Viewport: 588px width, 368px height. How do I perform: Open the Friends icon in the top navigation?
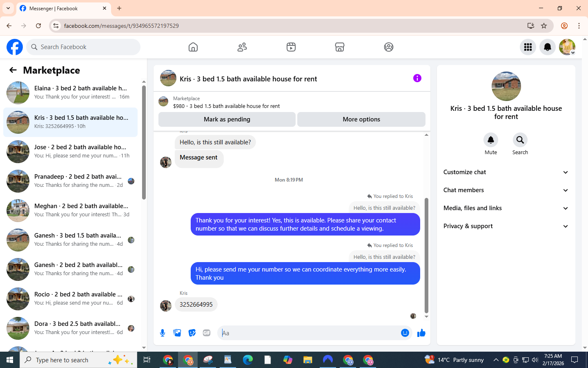[x=242, y=47]
